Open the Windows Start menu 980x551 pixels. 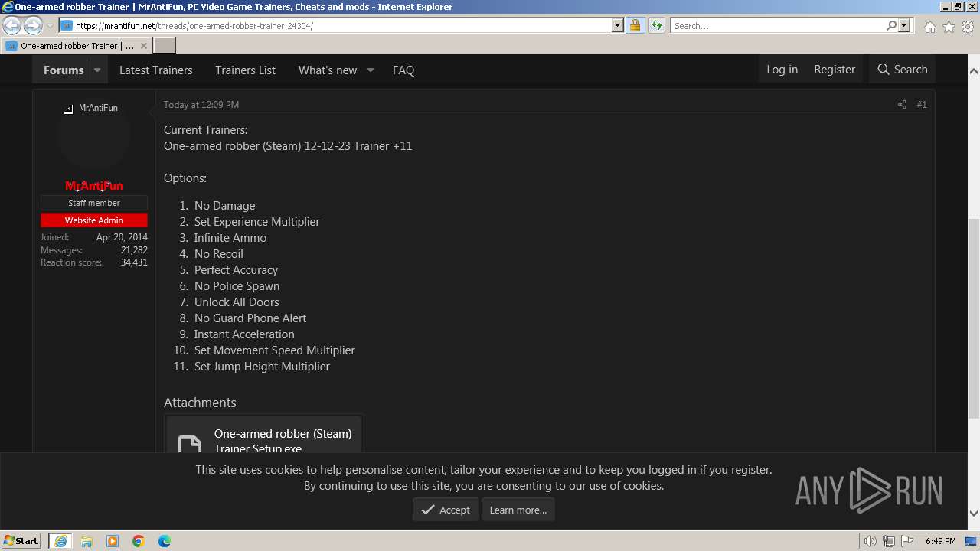click(21, 540)
